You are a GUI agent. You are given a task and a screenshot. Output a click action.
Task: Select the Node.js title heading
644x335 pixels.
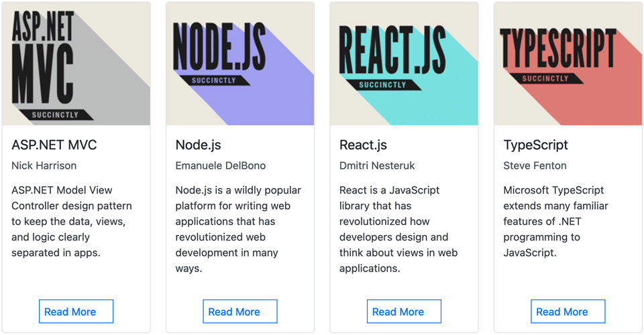click(x=198, y=145)
